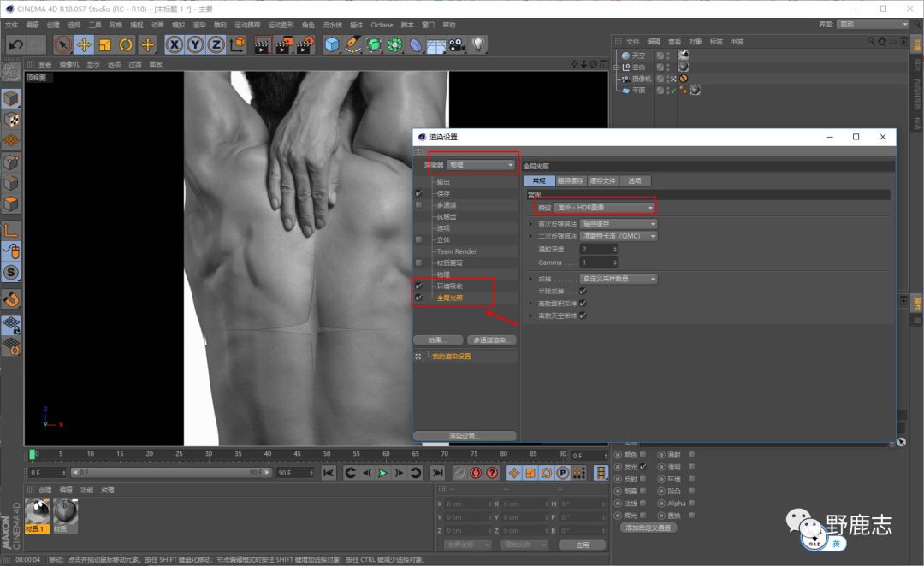Open the 二次反弹算法 dropdown
This screenshot has height=566, width=924.
pyautogui.click(x=619, y=235)
